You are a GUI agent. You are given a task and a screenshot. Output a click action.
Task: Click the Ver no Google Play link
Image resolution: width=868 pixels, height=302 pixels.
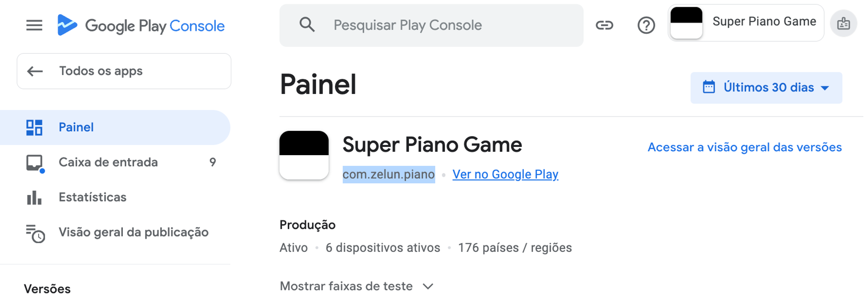pos(505,174)
